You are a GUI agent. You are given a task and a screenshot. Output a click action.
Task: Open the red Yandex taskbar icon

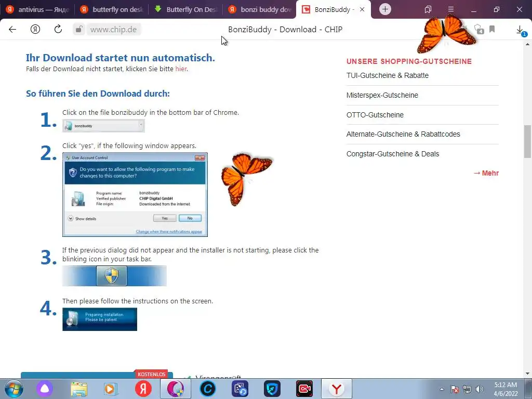pos(143,389)
